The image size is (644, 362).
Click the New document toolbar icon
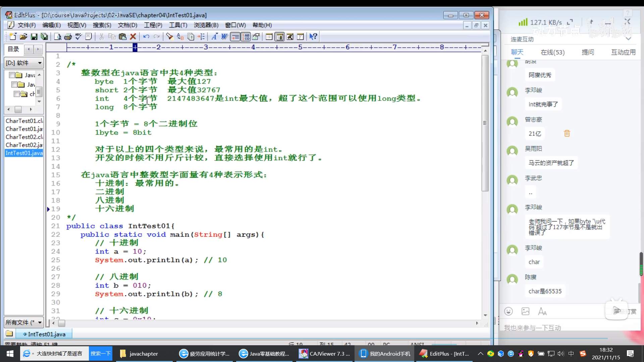(x=13, y=37)
